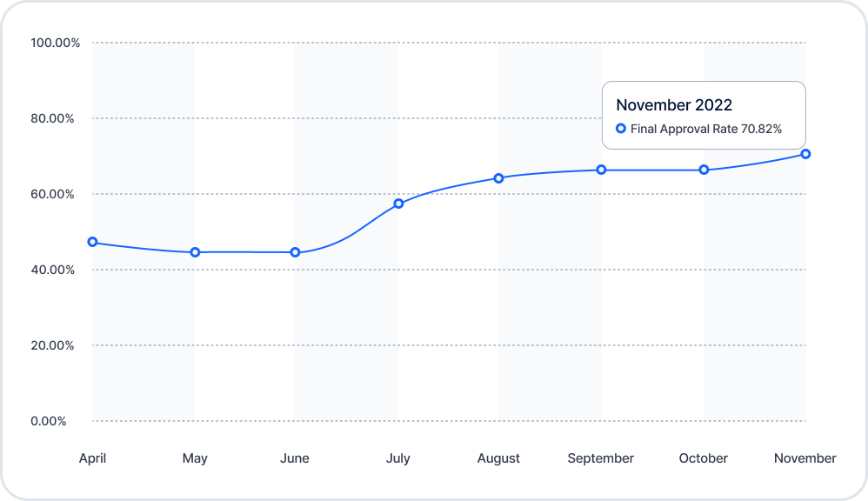
Task: Click the July x-axis label
Action: tap(398, 458)
